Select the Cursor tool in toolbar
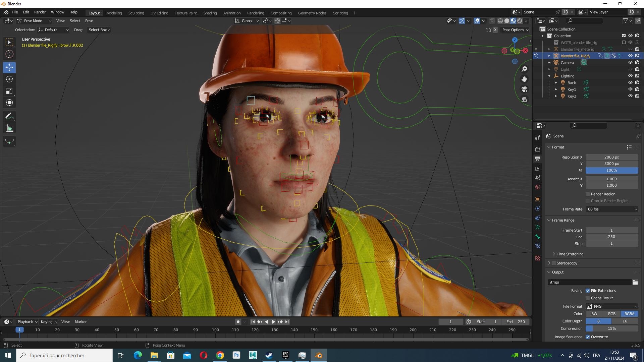This screenshot has width=644, height=362. coord(9,54)
